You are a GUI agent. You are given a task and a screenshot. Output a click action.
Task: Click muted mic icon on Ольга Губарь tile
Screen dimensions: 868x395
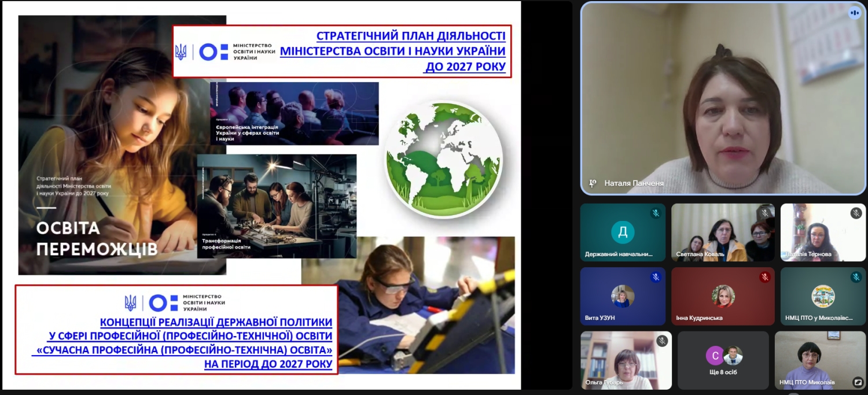[x=662, y=341]
